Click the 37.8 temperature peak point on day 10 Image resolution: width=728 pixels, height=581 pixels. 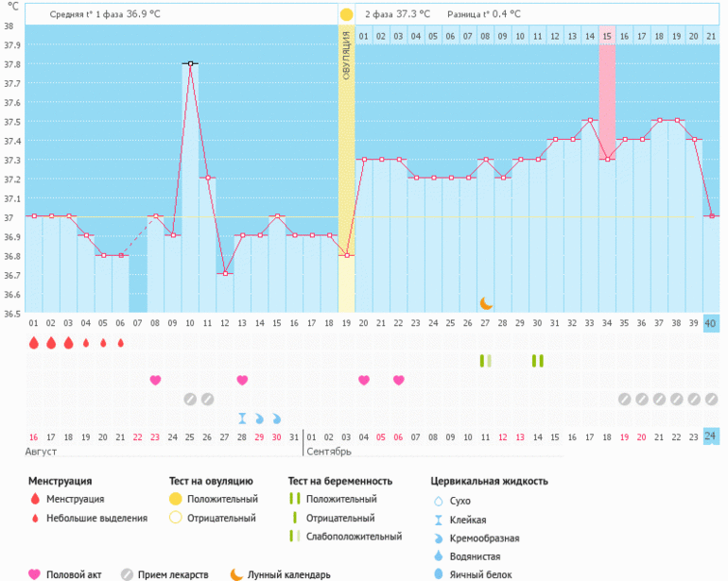tap(190, 63)
